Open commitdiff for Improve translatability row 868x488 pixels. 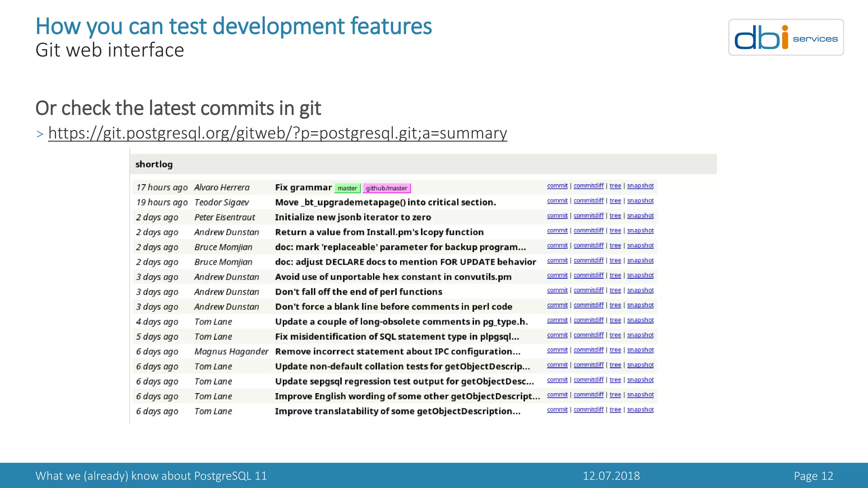point(588,409)
